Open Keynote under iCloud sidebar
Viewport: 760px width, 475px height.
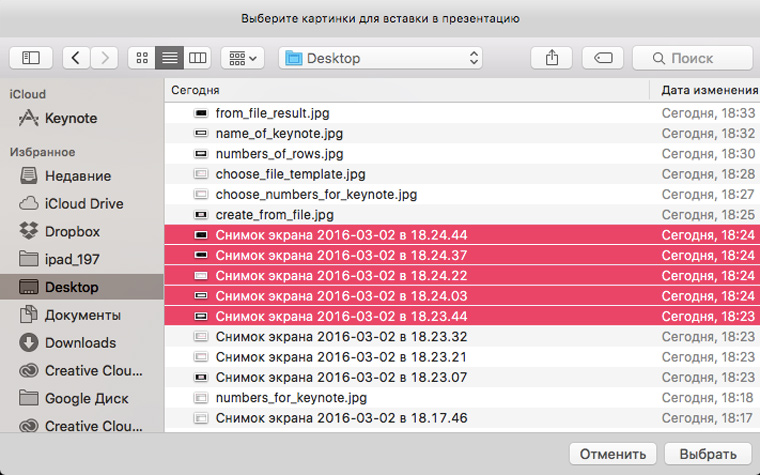(x=70, y=118)
